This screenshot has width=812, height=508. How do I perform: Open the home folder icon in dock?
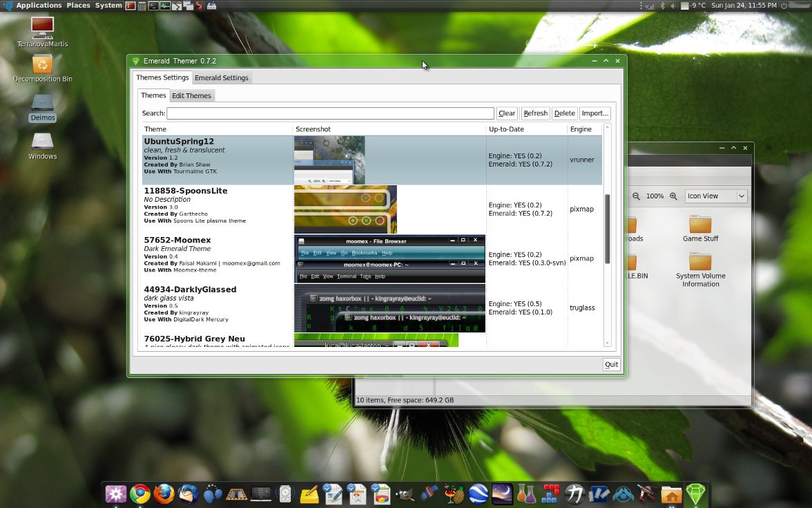click(671, 493)
